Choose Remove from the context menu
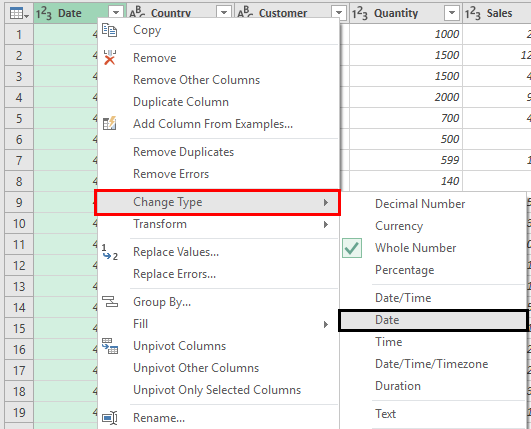531x429 pixels. [x=154, y=58]
